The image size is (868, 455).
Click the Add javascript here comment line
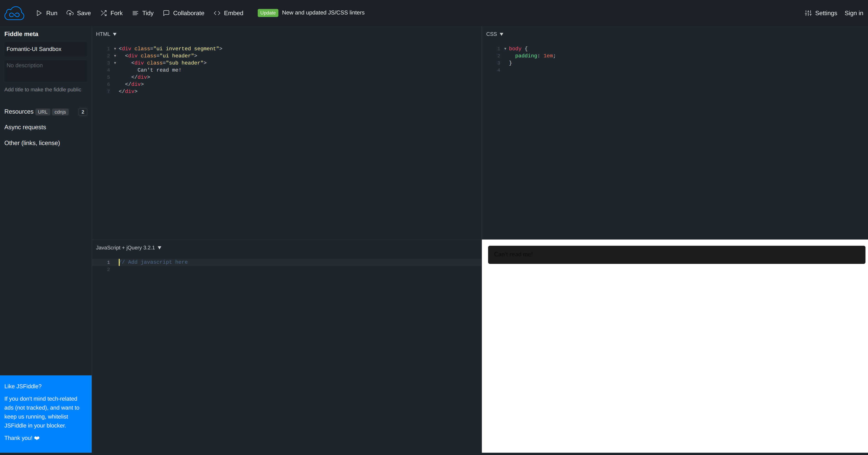pos(153,262)
